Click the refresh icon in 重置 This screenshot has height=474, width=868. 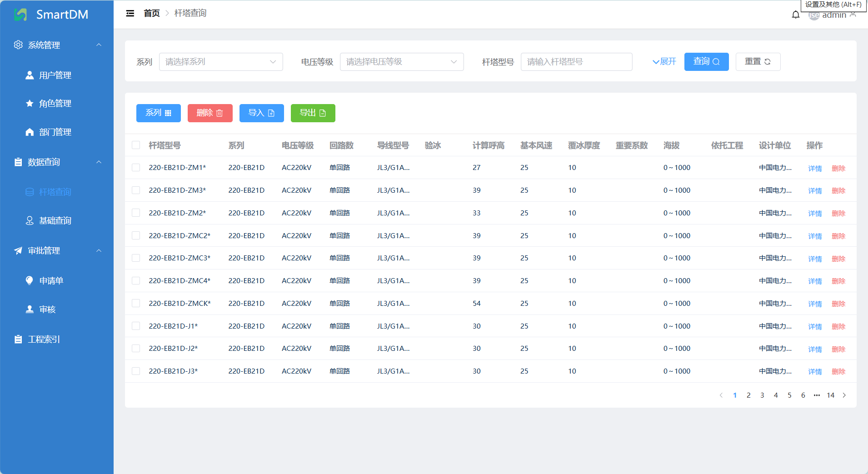point(768,62)
